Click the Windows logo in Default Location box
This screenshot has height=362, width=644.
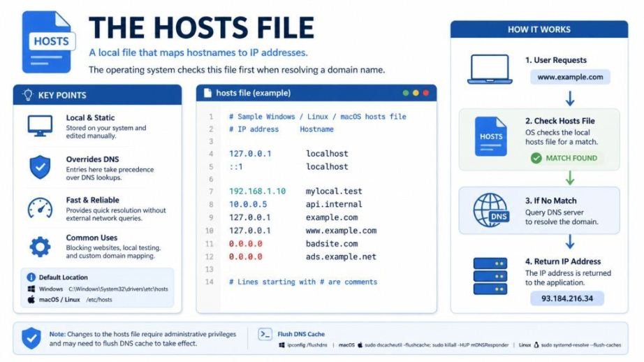point(31,289)
